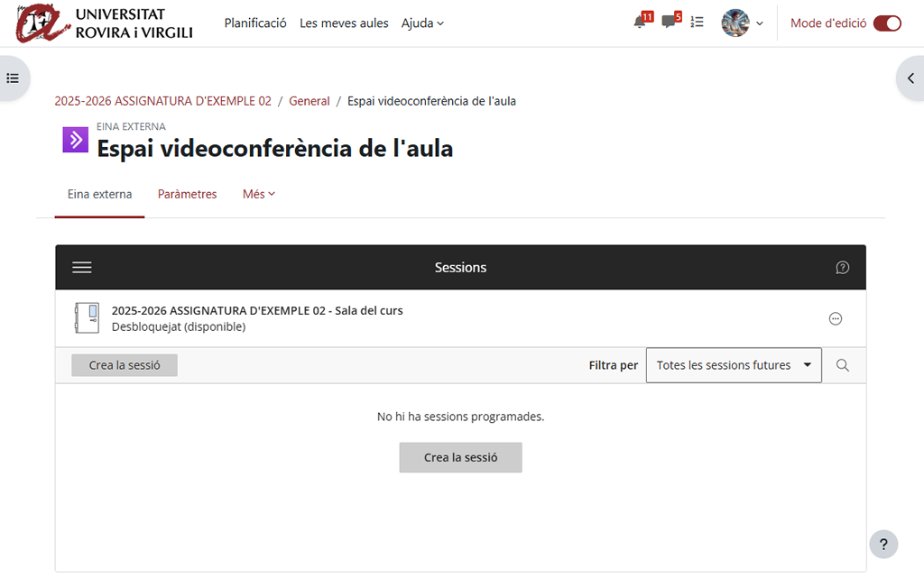Click the Universitat Rovira i Virgili logo
Viewport: 924px width, 578px height.
click(99, 23)
